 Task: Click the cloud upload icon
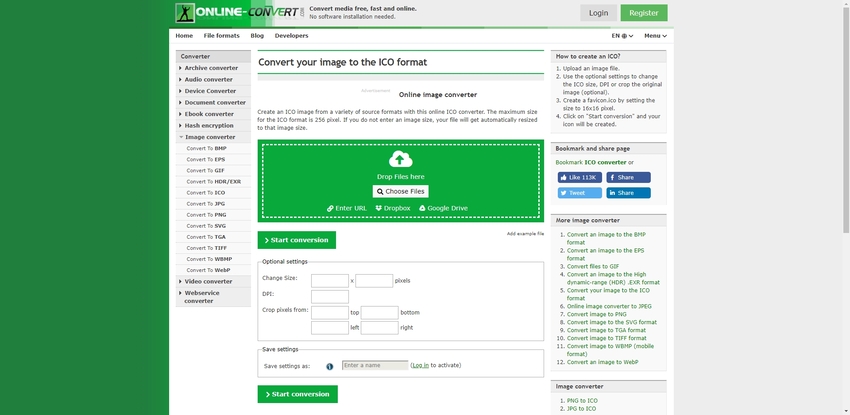(x=400, y=159)
